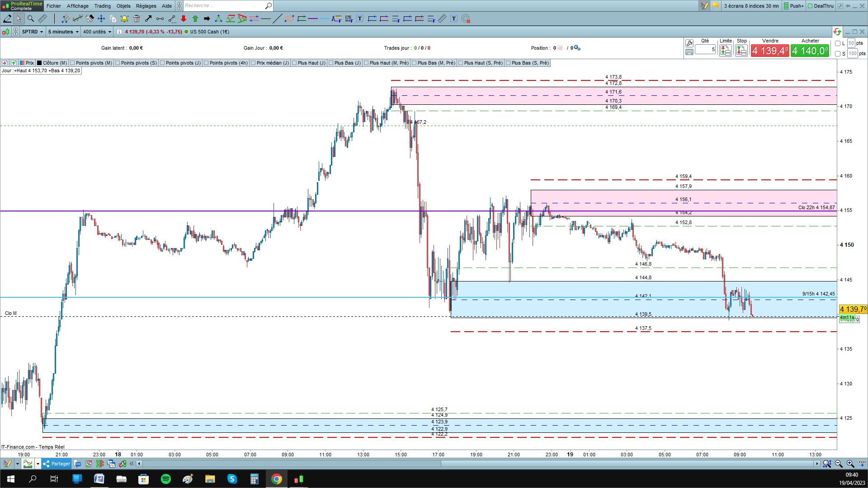Select the red down arrow drawing tool
This screenshot has width=868, height=488.
[x=184, y=19]
